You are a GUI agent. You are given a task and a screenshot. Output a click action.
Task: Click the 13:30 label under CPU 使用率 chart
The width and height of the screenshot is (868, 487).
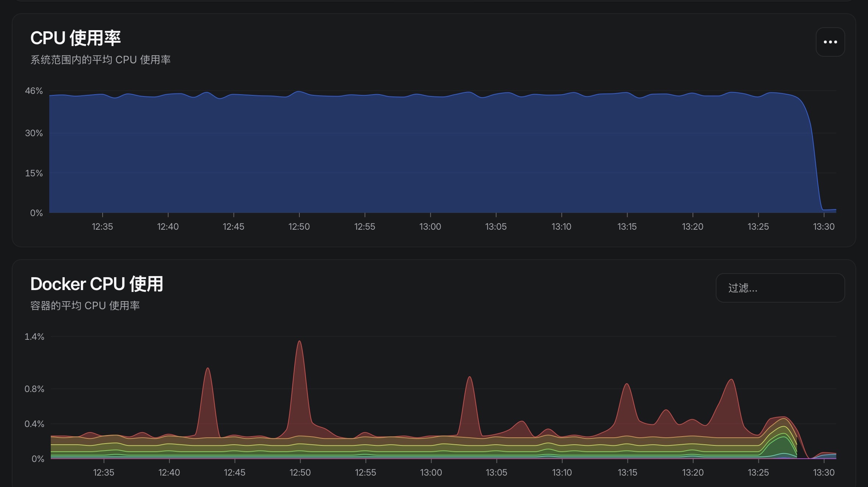(x=823, y=226)
